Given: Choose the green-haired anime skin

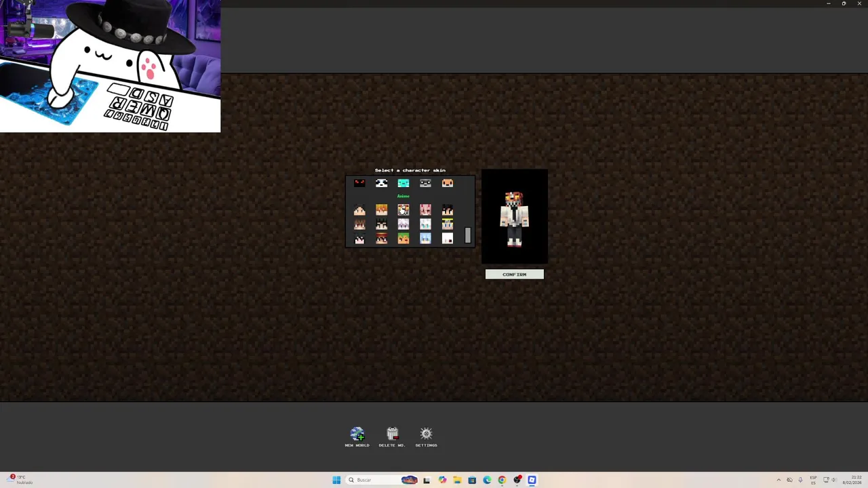Looking at the screenshot, I should [x=403, y=239].
